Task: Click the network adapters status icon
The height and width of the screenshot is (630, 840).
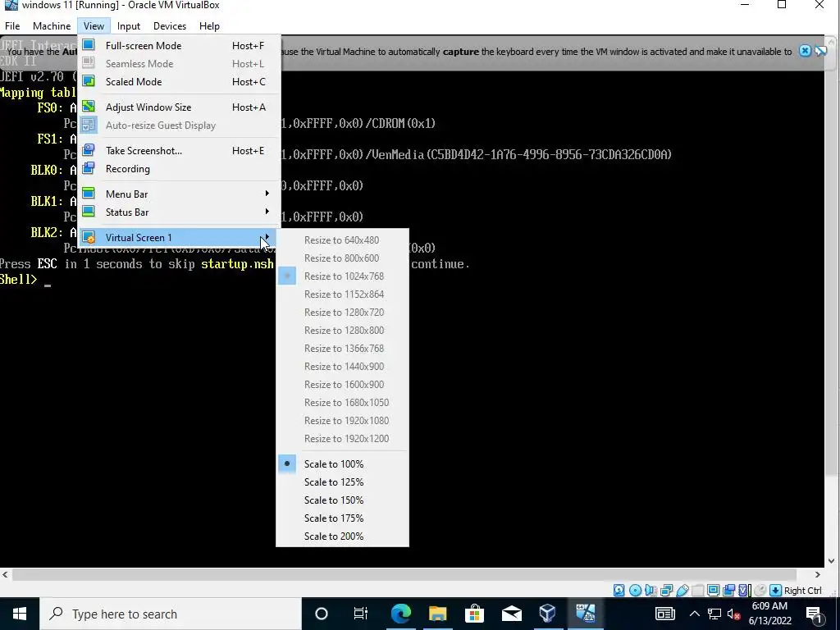Action: (x=666, y=591)
